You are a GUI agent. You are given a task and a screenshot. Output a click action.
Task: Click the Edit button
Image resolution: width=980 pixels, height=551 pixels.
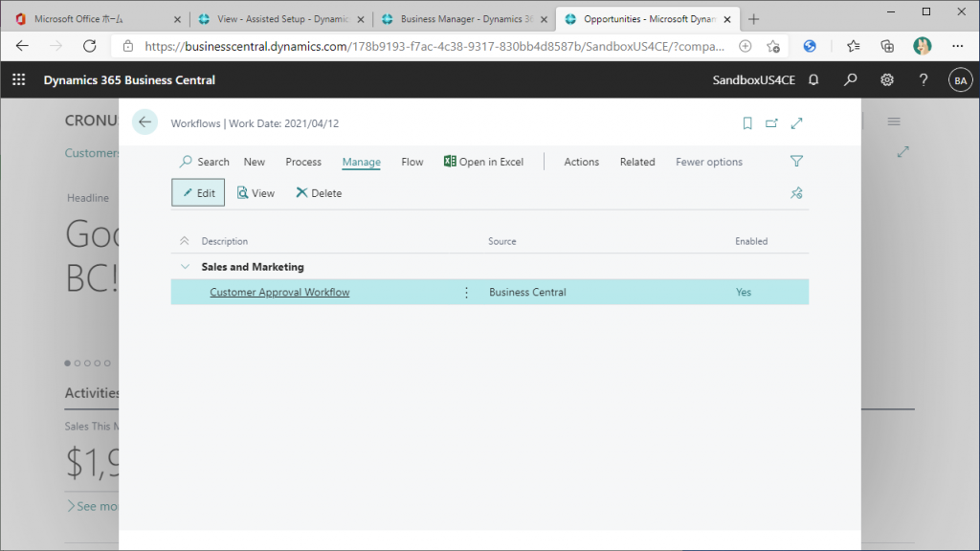[198, 193]
